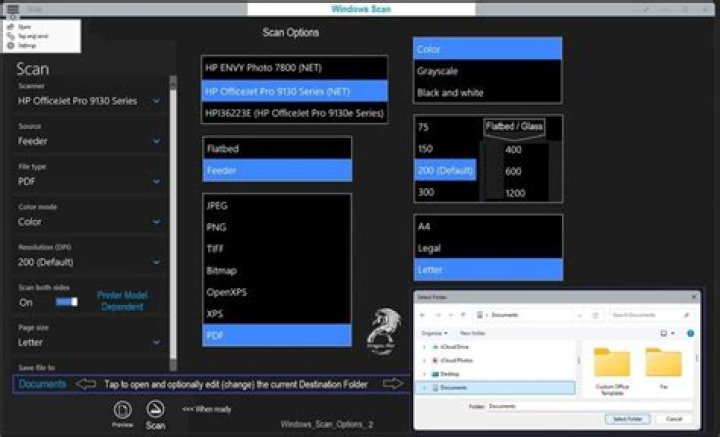Click the blue help icon in dialog
The width and height of the screenshot is (720, 437).
pyautogui.click(x=690, y=333)
